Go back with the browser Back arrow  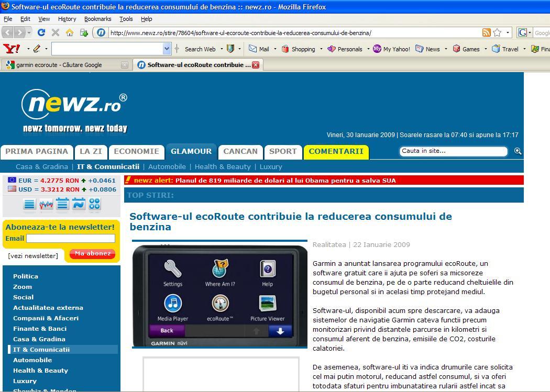coord(8,32)
